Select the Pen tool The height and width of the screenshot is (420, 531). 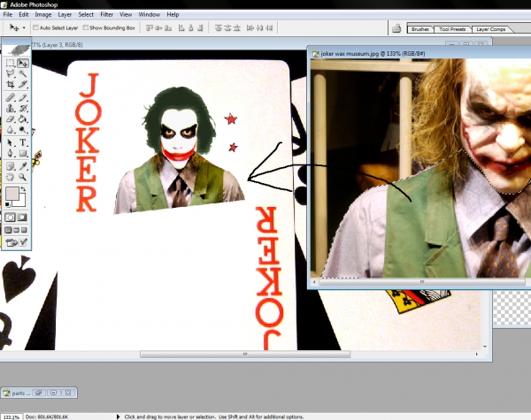coord(10,153)
